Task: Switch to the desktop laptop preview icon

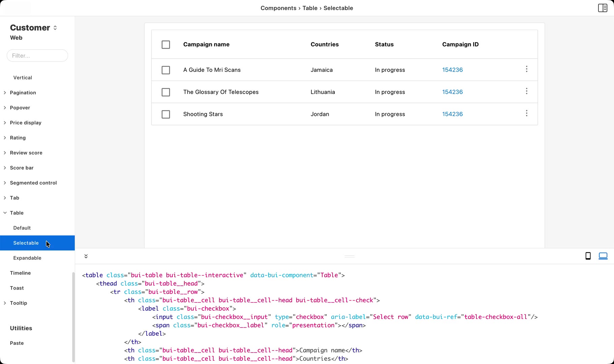Action: pos(603,256)
